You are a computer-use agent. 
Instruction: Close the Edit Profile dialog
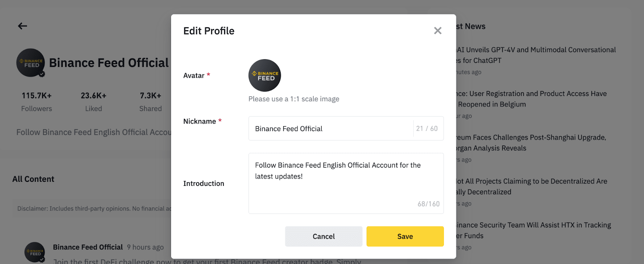[438, 31]
